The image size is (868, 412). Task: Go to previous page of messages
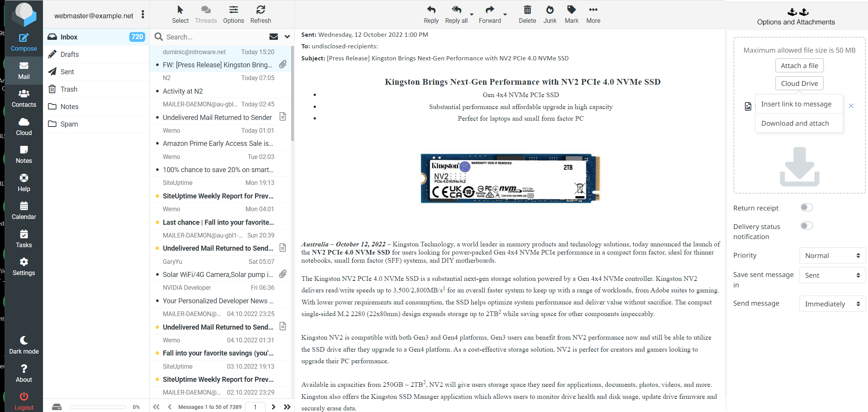[x=170, y=407]
